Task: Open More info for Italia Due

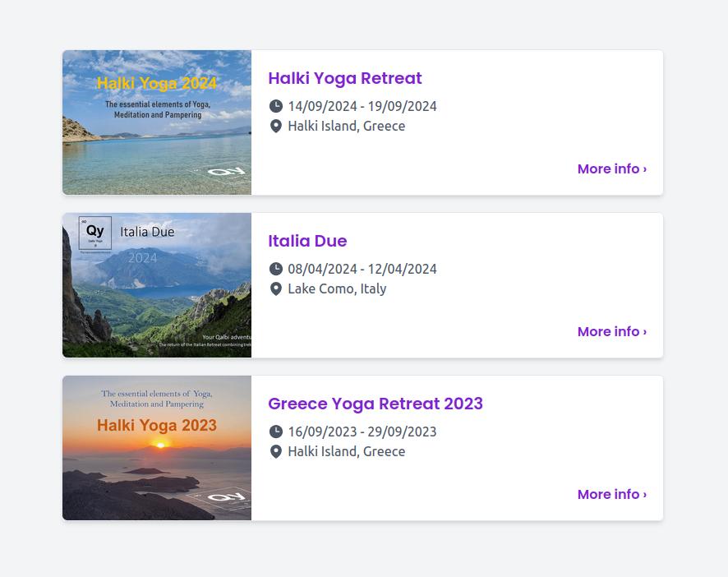Action: tap(611, 331)
